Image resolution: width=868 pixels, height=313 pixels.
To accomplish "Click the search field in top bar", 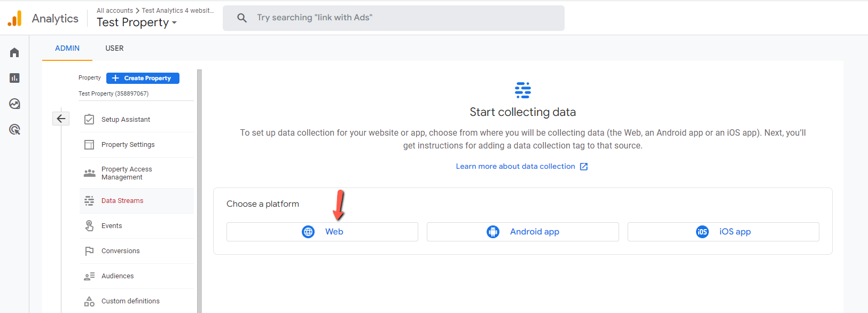I will coord(394,18).
